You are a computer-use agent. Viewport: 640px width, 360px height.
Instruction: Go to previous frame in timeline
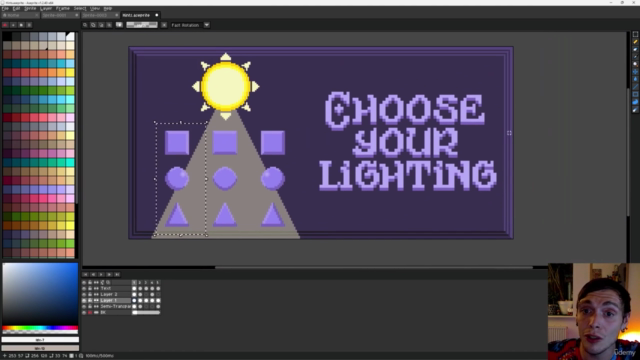coord(93,275)
